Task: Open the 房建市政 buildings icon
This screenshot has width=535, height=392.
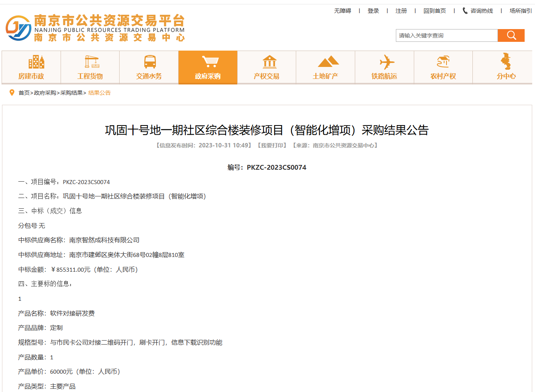Action: pyautogui.click(x=36, y=62)
